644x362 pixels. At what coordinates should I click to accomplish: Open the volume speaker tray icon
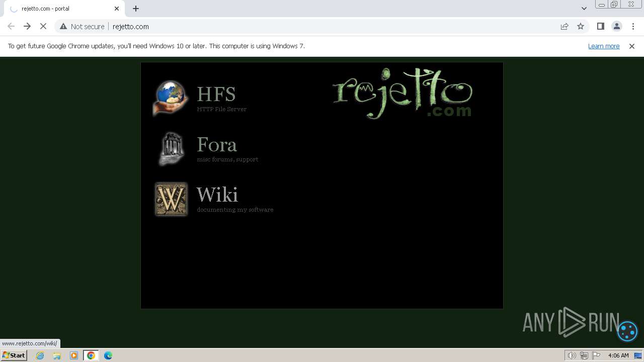pos(572,355)
